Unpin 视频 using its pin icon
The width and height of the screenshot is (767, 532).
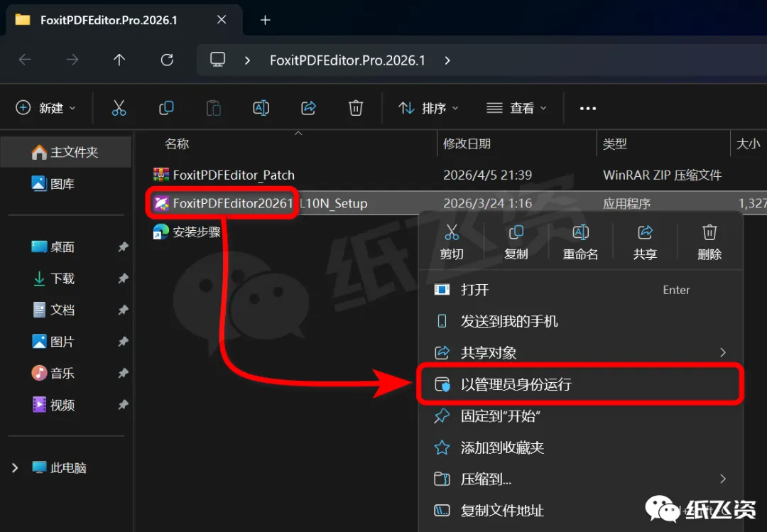coord(123,405)
